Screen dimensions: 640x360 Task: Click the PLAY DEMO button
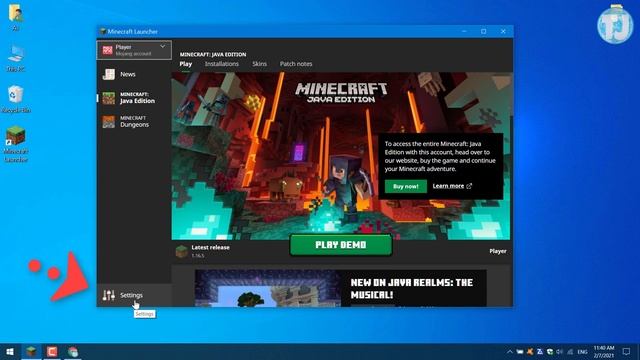[341, 245]
